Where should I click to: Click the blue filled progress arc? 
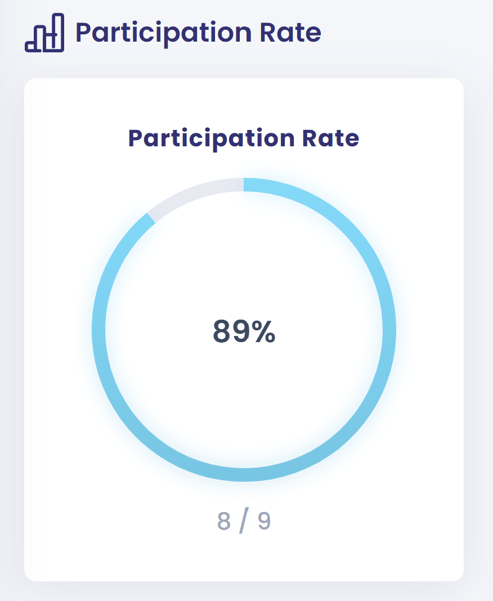coord(389,330)
